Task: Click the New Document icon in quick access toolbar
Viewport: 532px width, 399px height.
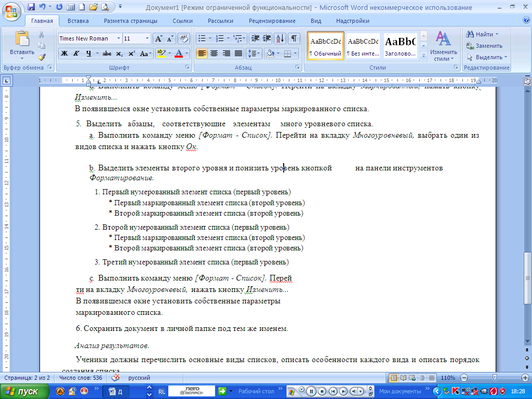Action: pos(82,7)
